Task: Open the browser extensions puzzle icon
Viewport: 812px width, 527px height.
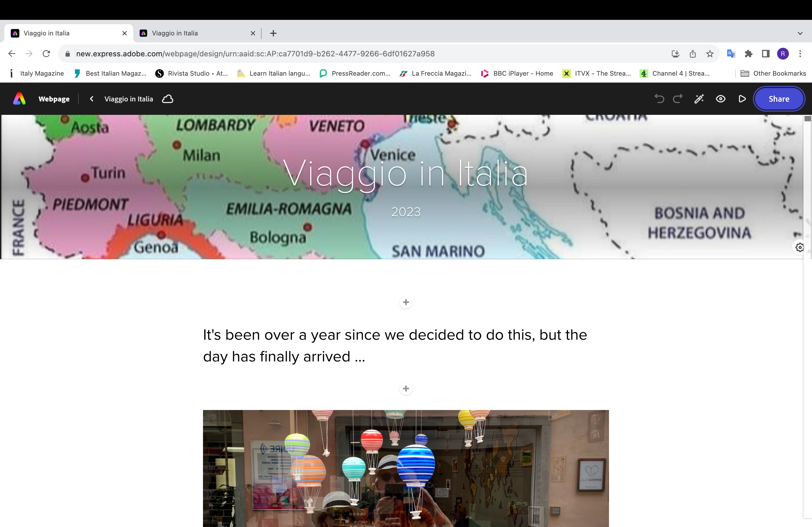Action: tap(748, 54)
